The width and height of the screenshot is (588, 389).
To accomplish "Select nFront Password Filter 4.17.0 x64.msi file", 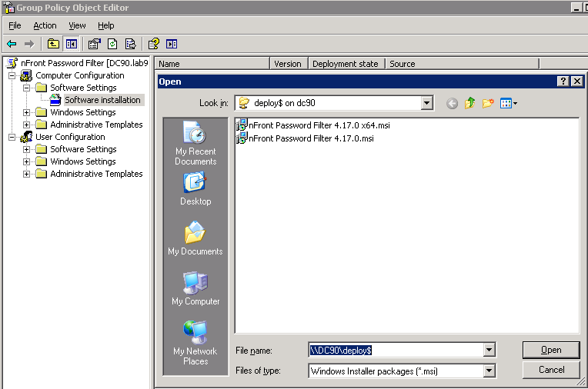I will click(x=313, y=125).
